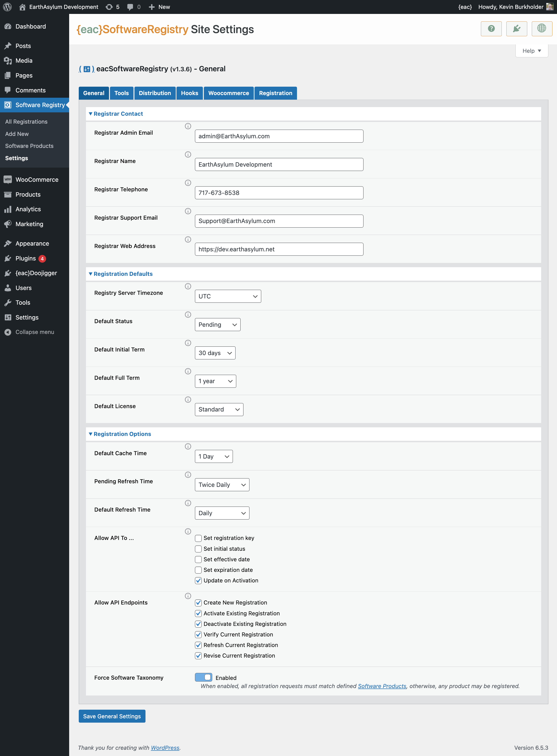Screen dimensions: 557x756
Task: Show info for Registrar Admin Email
Action: pos(188,126)
